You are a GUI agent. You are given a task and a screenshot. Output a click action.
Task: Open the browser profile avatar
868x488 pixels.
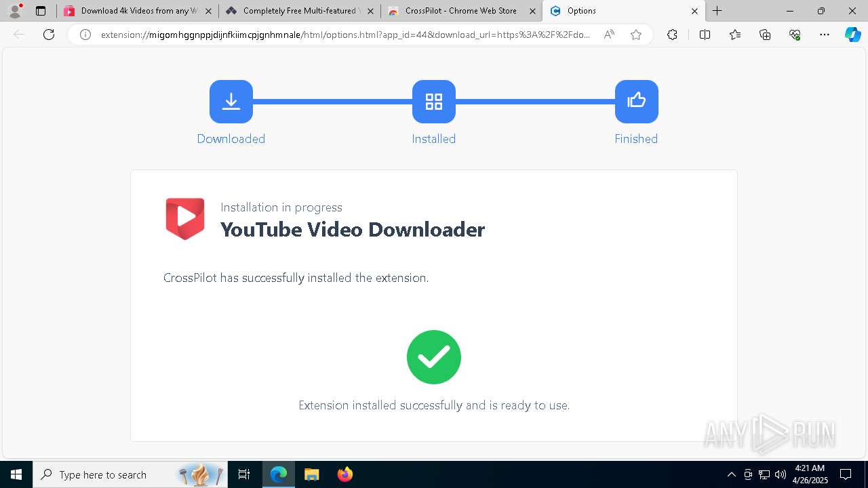[15, 11]
